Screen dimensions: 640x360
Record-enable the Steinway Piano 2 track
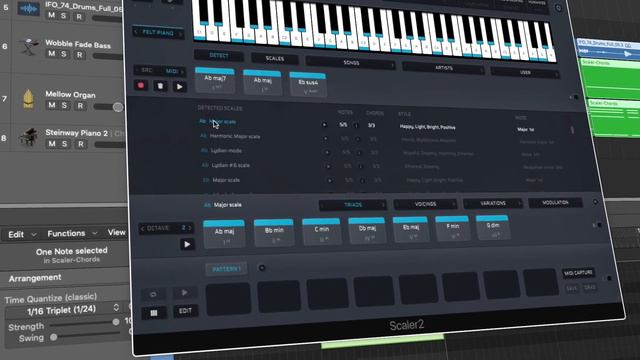point(81,144)
